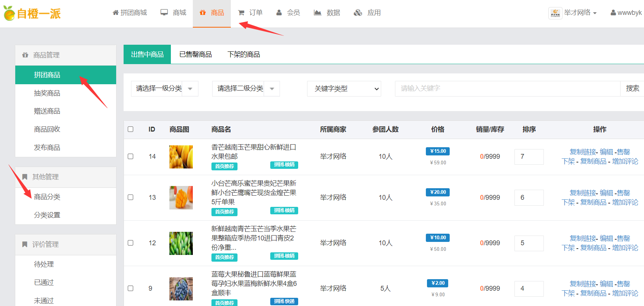Open the 订单 top menu
The width and height of the screenshot is (644, 306).
[x=251, y=13]
